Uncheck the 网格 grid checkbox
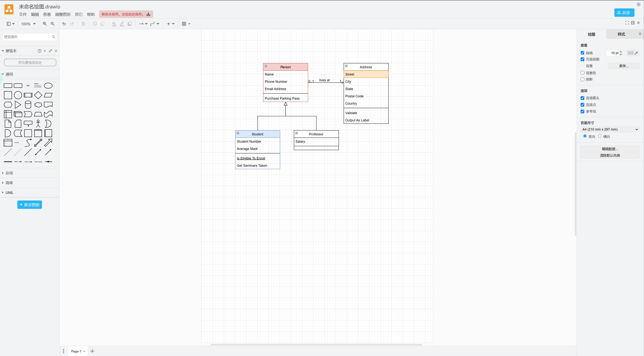 coord(583,53)
